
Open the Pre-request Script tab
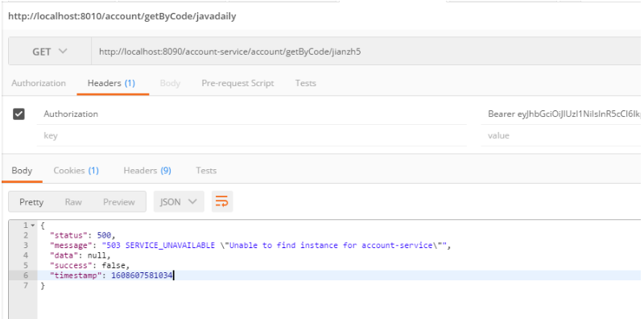tap(237, 83)
